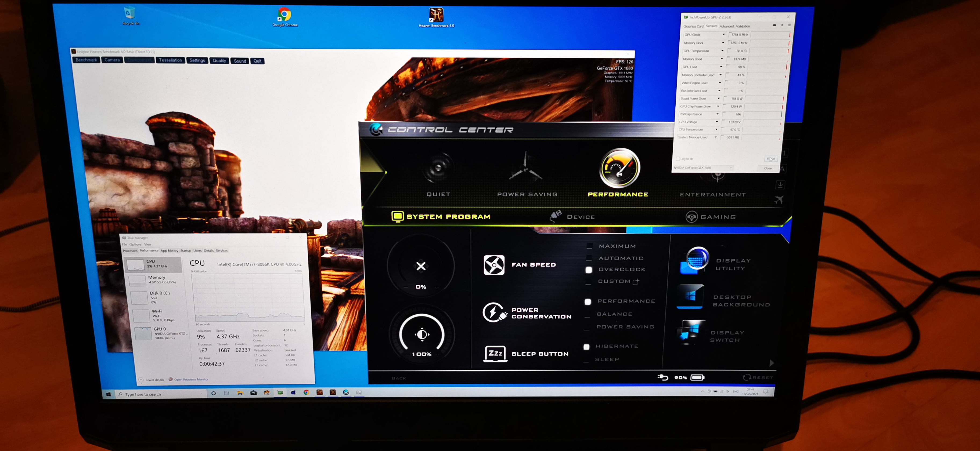This screenshot has height=451, width=980.
Task: Select the Quiet power mode icon
Action: [438, 168]
